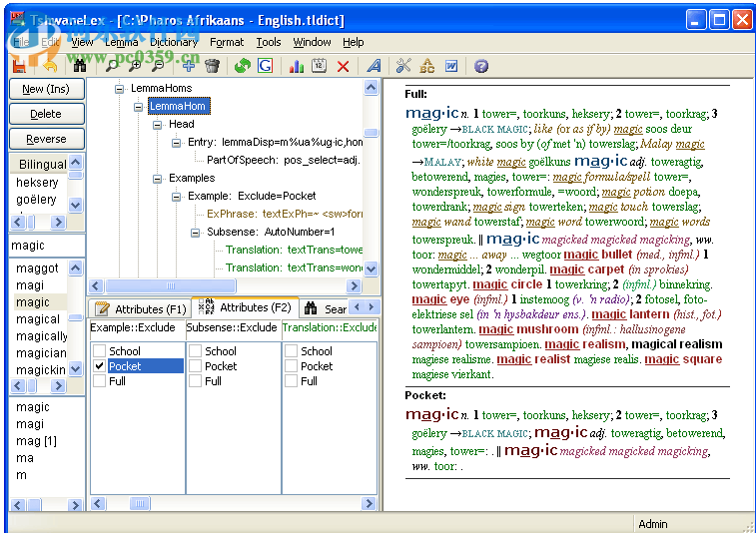
Task: Open the Dictionary menu
Action: [x=174, y=42]
